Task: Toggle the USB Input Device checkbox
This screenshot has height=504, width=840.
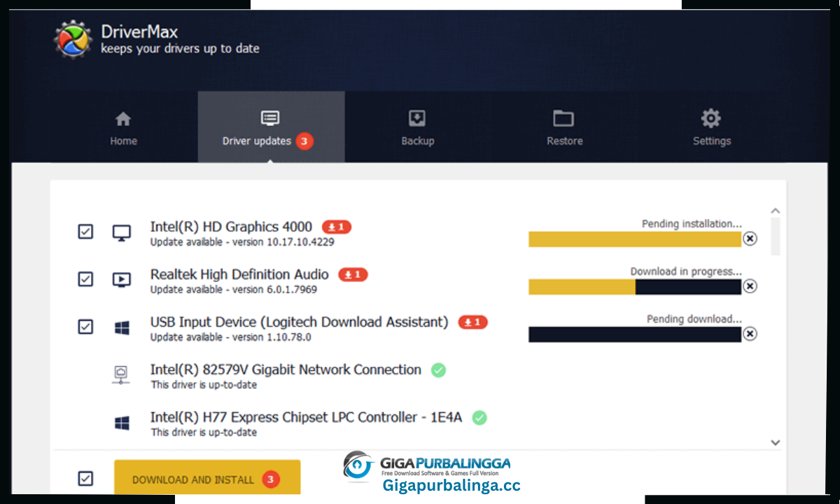Action: tap(85, 327)
